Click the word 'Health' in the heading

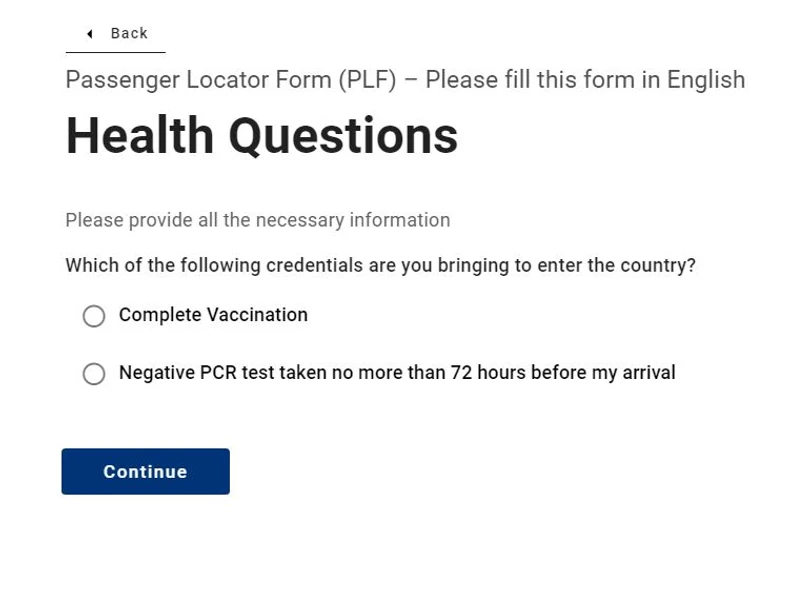140,136
